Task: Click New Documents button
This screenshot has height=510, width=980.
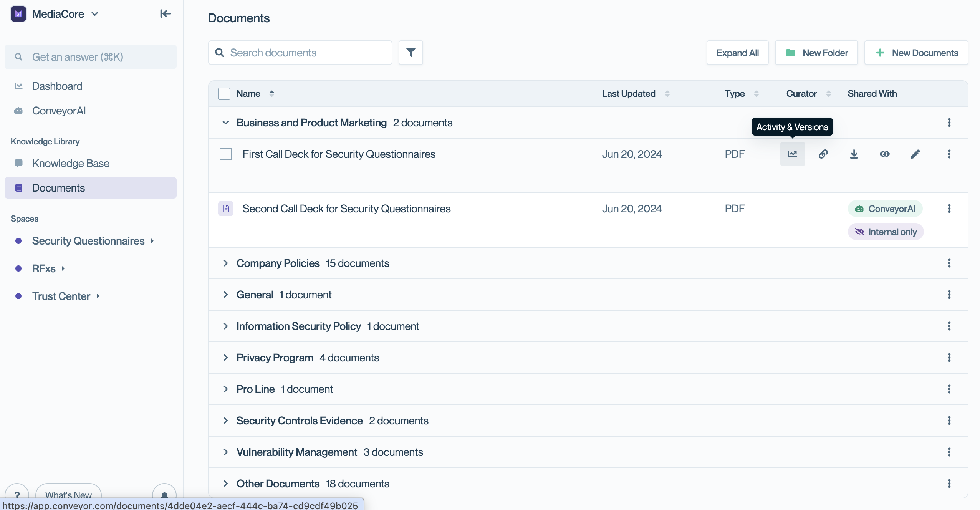Action: point(916,53)
